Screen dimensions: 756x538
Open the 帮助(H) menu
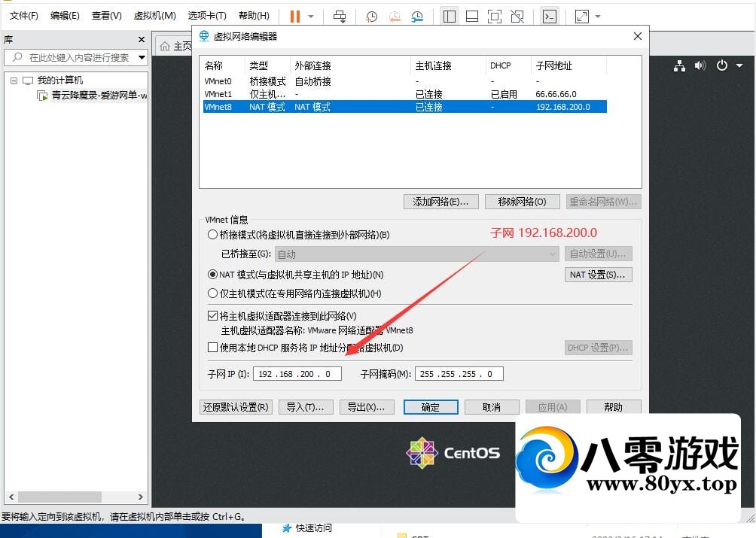(x=254, y=15)
